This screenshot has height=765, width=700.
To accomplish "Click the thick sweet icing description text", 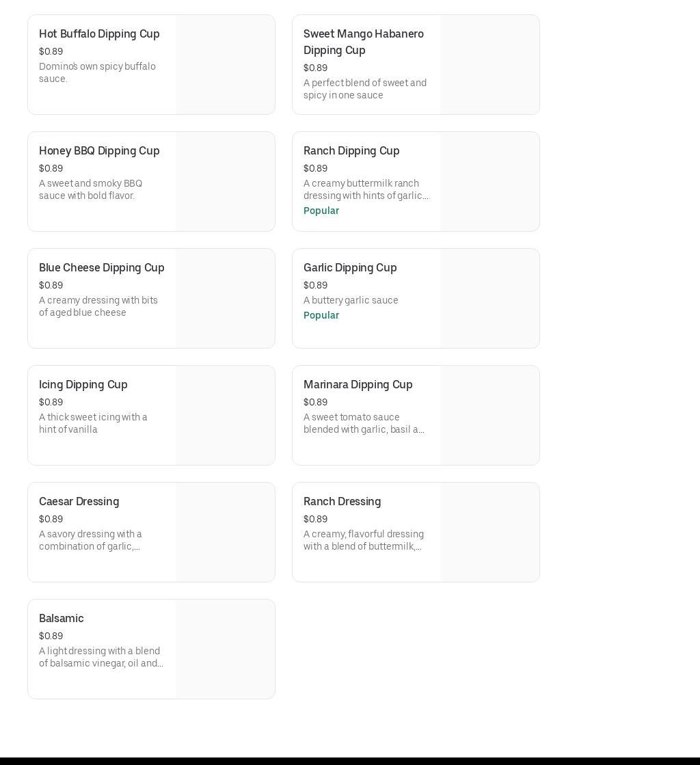I will (93, 423).
